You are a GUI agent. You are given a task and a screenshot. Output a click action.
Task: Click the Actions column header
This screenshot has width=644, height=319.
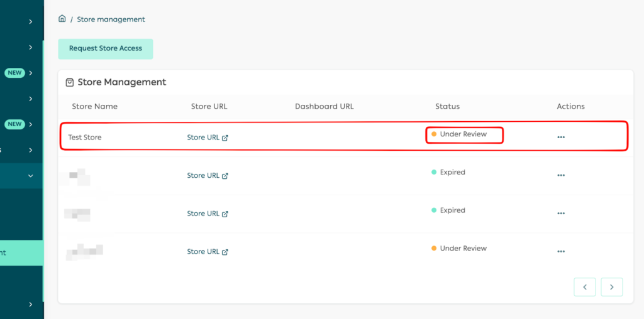coord(571,107)
